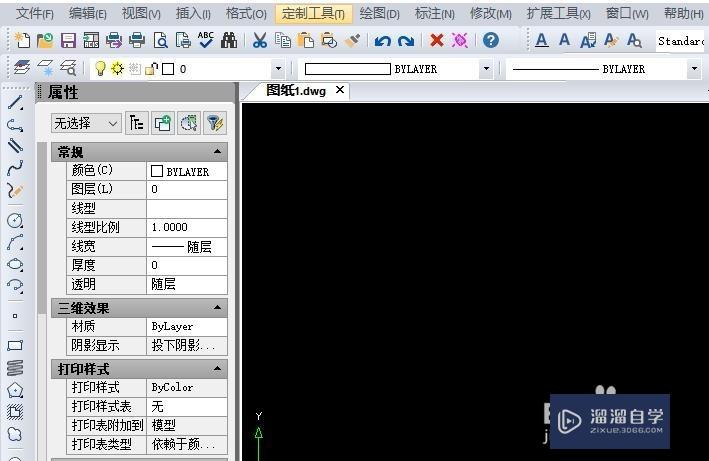709x461 pixels.
Task: Toggle the PICKADD selection mode button
Action: point(163,123)
